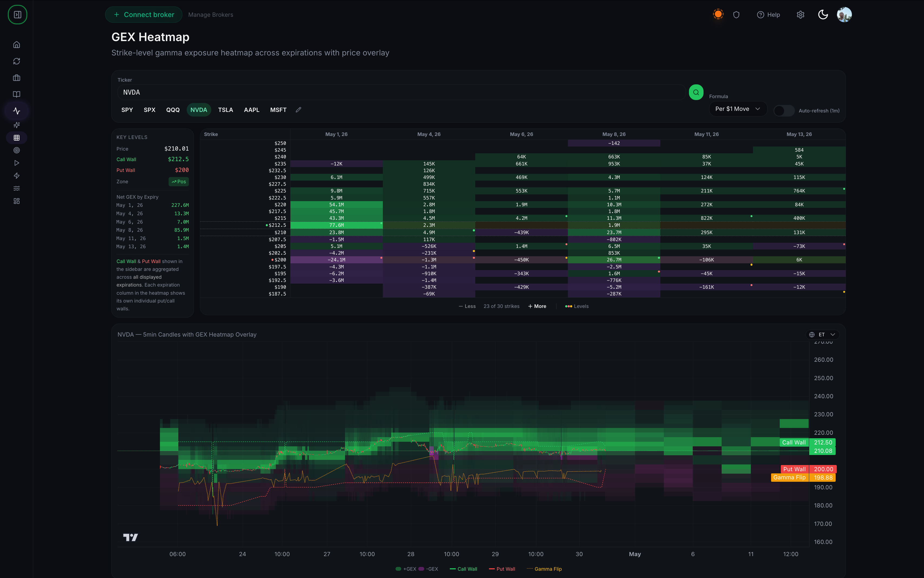Select the SPX ticker chip

pyautogui.click(x=149, y=110)
